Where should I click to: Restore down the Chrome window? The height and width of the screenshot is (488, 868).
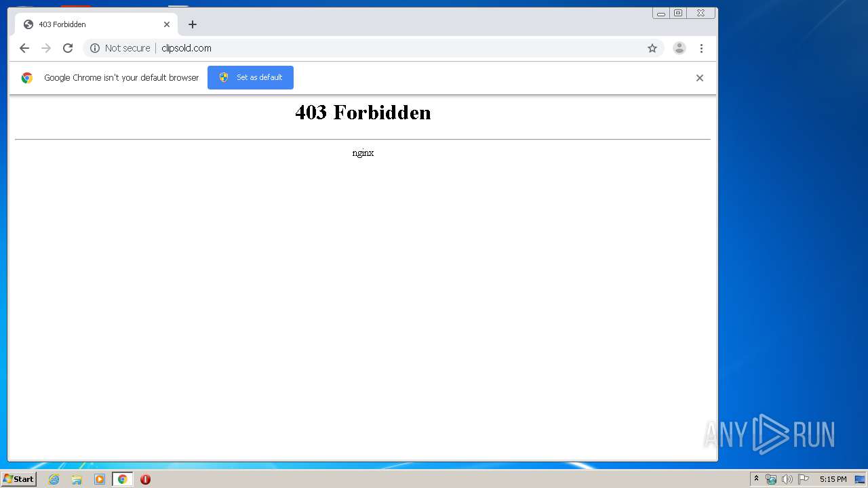click(678, 13)
